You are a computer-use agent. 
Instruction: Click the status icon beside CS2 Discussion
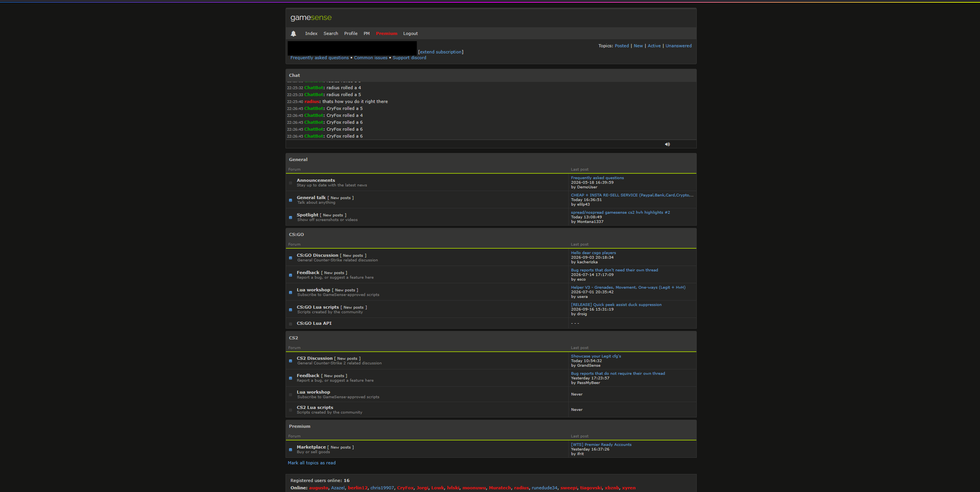click(x=291, y=361)
